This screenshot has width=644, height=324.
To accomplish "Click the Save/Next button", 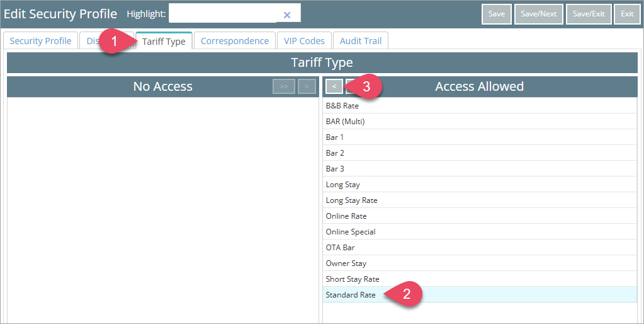I will 538,14.
